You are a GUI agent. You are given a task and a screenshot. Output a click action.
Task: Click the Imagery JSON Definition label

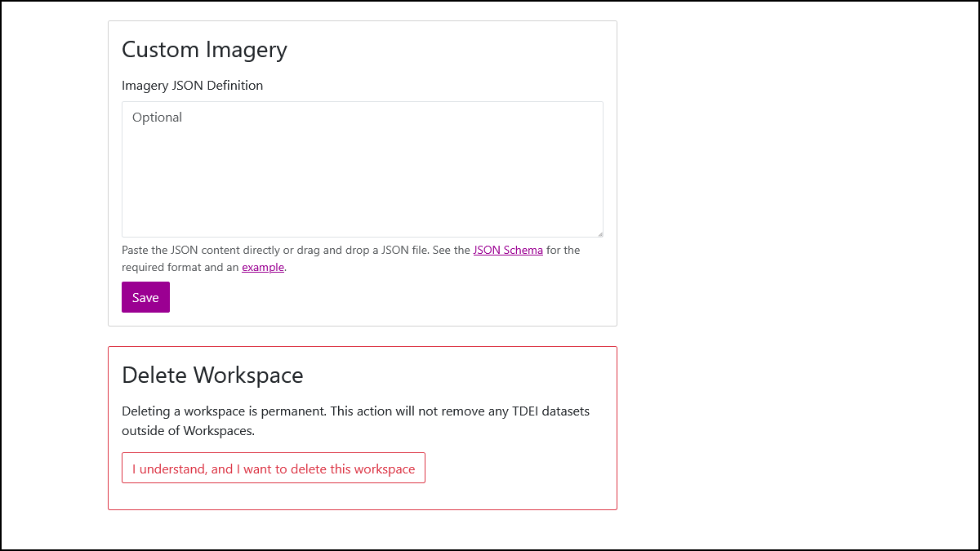pyautogui.click(x=192, y=85)
